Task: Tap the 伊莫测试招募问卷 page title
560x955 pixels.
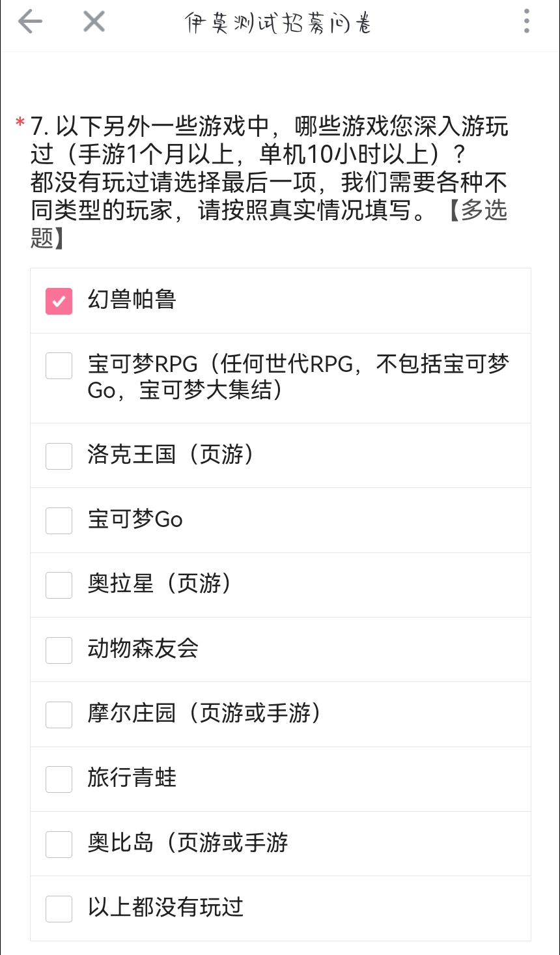Action: point(278,23)
